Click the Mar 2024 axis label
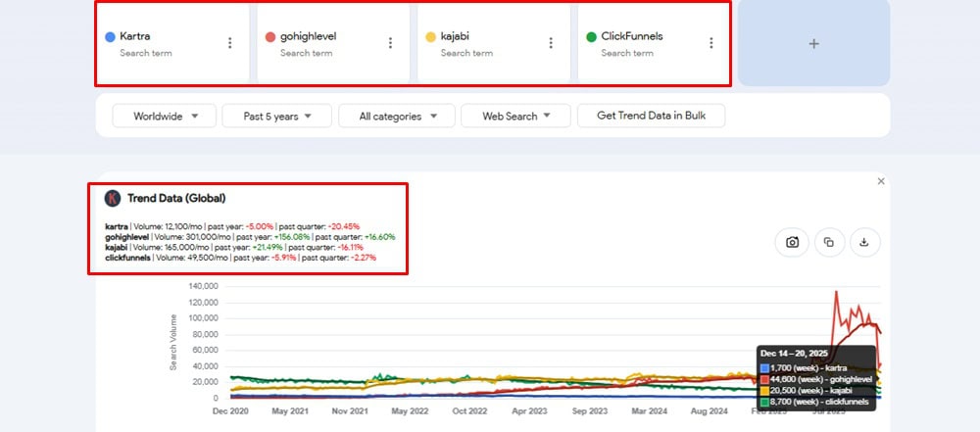The width and height of the screenshot is (980, 432). (650, 411)
